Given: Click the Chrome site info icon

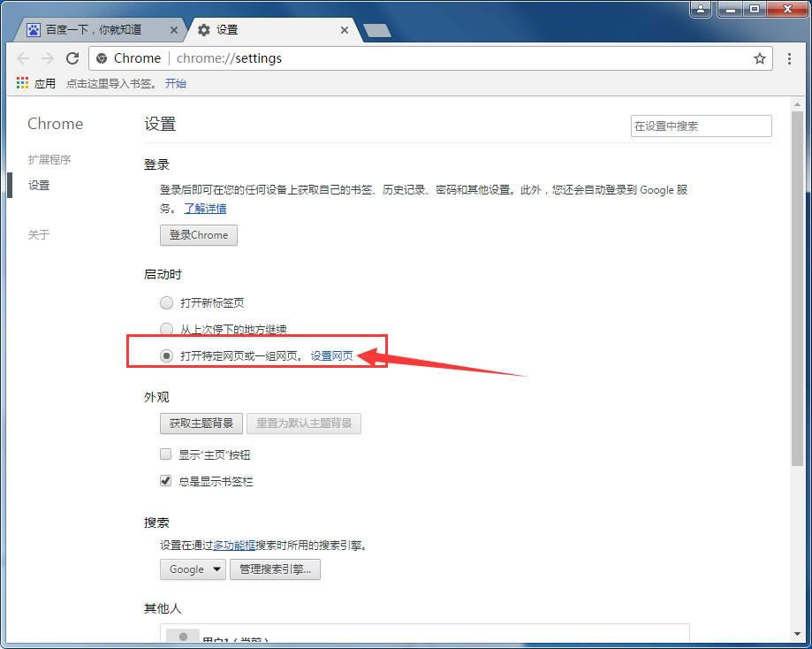Looking at the screenshot, I should pyautogui.click(x=102, y=58).
